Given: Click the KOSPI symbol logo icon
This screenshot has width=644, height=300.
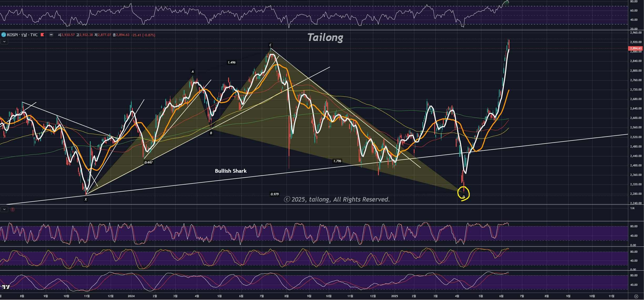Looking at the screenshot, I should point(4,35).
